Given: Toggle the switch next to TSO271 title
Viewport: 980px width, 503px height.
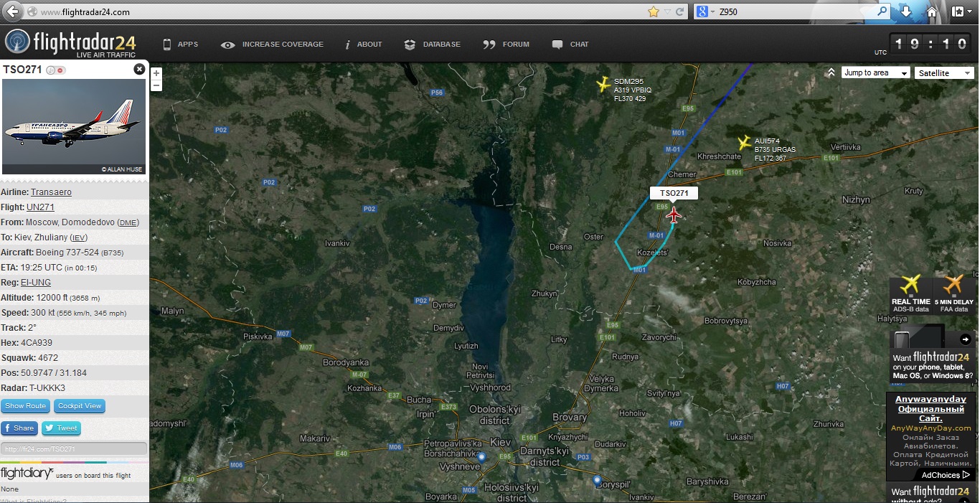Looking at the screenshot, I should [x=56, y=70].
